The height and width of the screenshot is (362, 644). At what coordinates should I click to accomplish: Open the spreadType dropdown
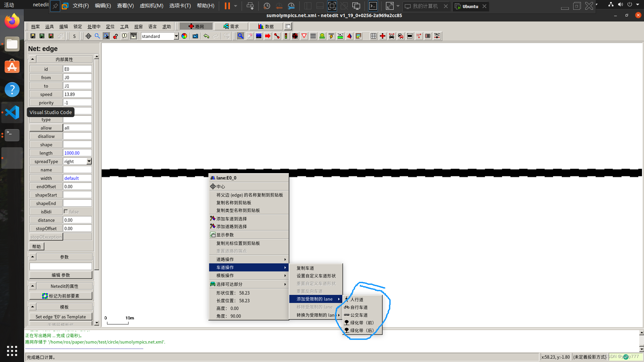pos(89,161)
